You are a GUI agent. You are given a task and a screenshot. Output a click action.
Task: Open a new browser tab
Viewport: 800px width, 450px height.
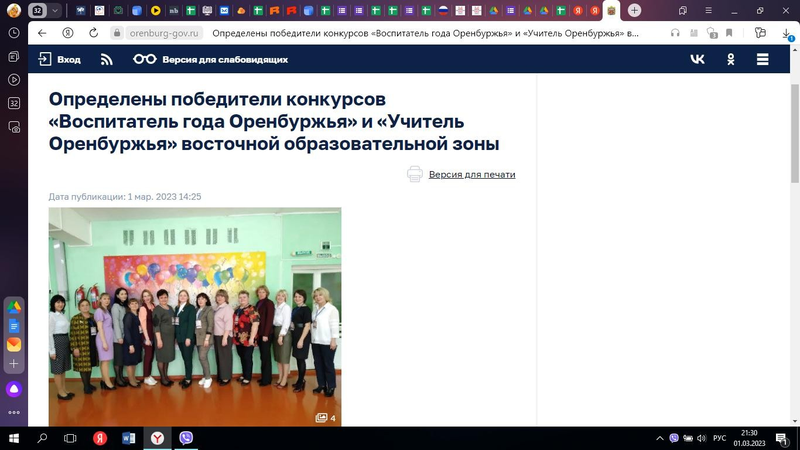pos(634,10)
